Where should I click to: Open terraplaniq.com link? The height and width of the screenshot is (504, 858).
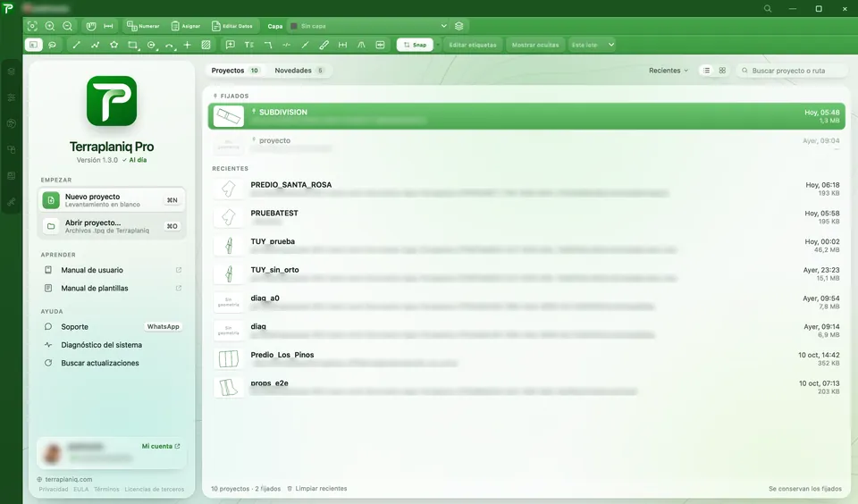[x=64, y=479]
